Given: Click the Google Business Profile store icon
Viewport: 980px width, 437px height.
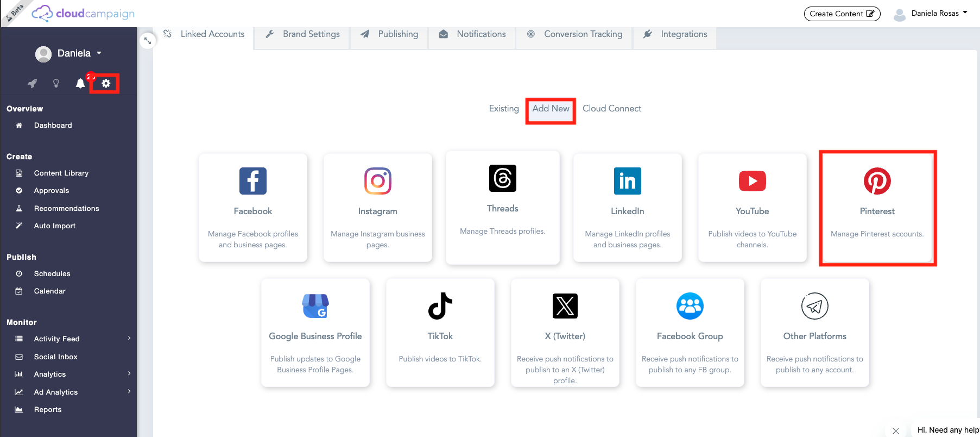Looking at the screenshot, I should coord(315,306).
